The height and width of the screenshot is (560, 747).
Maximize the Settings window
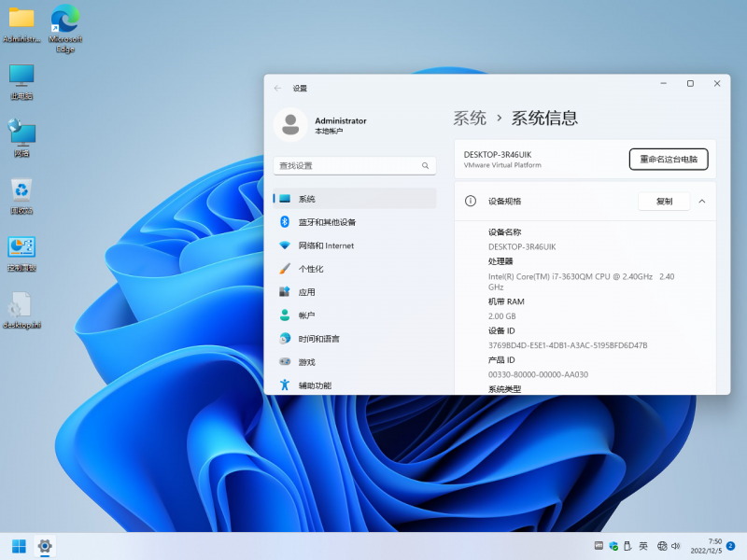click(x=690, y=83)
